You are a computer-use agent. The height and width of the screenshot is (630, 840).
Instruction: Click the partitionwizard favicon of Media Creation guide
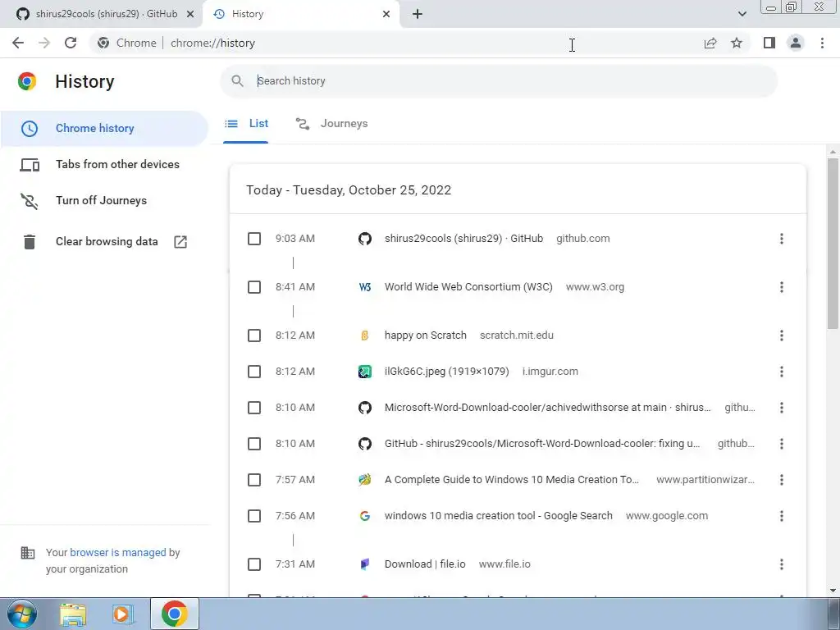(365, 479)
